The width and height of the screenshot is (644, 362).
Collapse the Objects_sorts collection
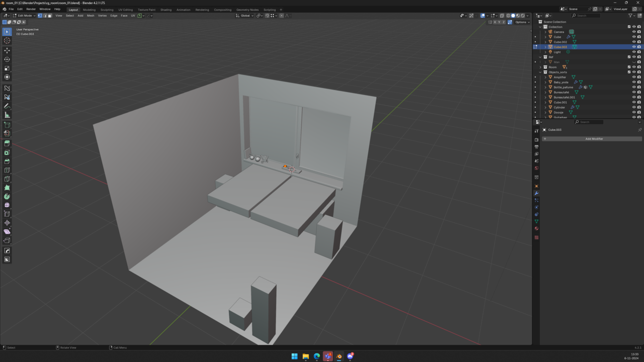point(540,72)
